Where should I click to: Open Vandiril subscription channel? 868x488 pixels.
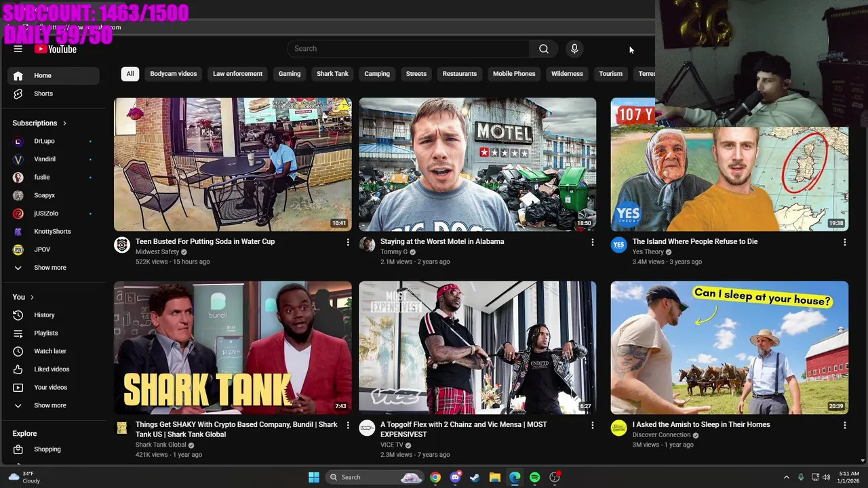pos(54,159)
